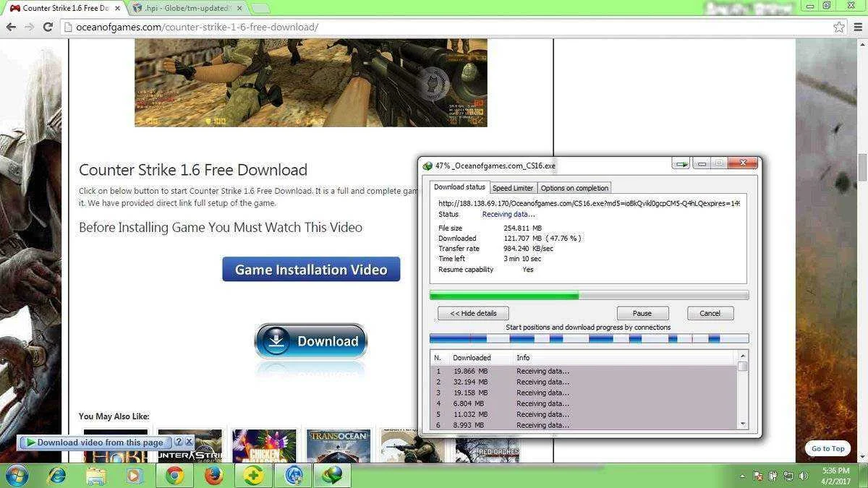Open Windows Explorer from the taskbar
This screenshot has height=488, width=868.
(95, 476)
